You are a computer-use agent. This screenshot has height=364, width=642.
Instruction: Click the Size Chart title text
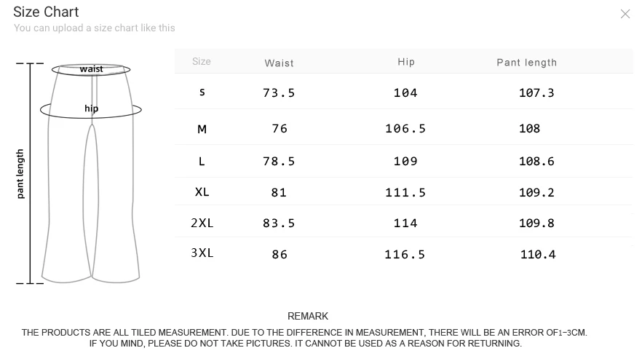point(46,12)
